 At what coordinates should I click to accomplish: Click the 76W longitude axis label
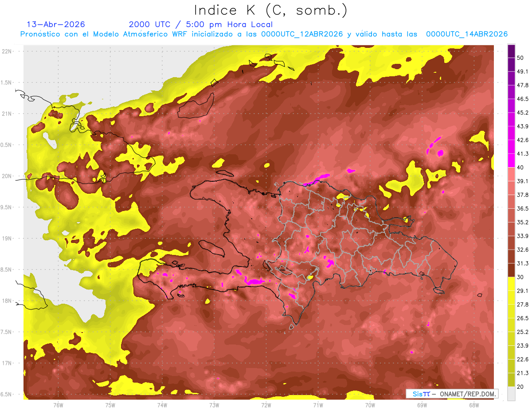tap(58, 404)
